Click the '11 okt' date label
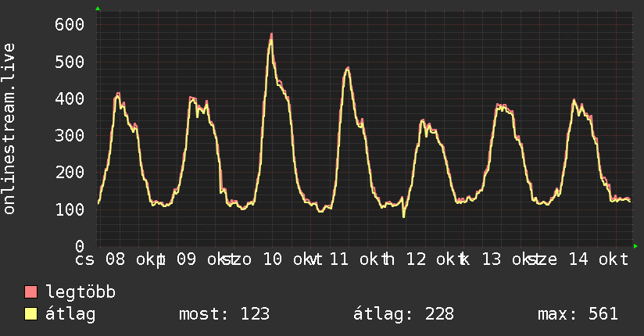Viewport: 644px width, 336px height. [x=359, y=259]
